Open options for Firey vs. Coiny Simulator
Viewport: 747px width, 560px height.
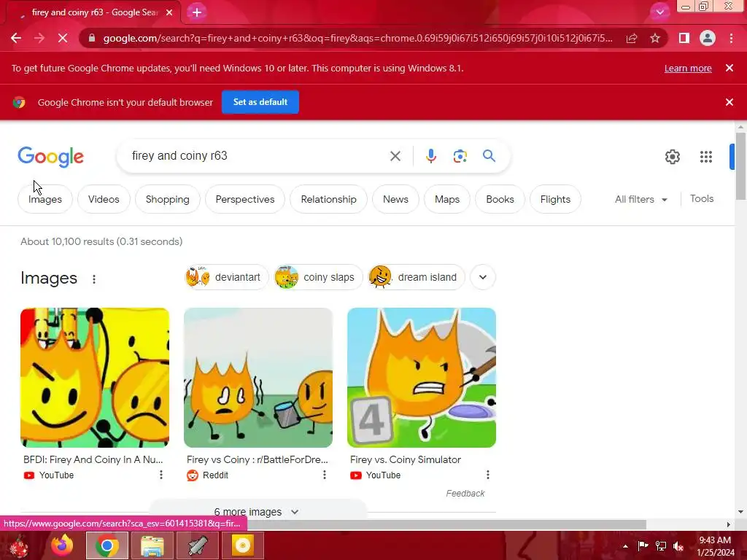(488, 475)
